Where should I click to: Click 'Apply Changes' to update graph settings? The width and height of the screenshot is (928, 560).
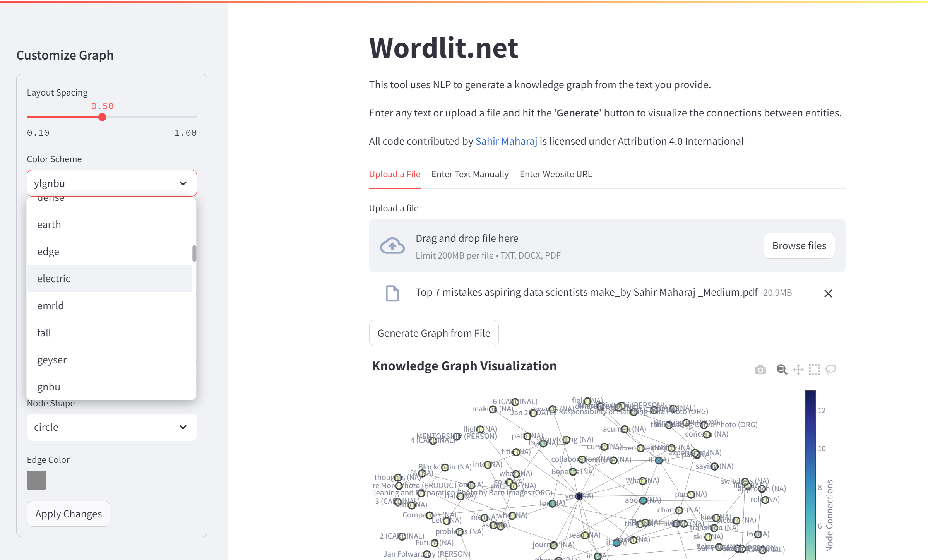point(68,513)
